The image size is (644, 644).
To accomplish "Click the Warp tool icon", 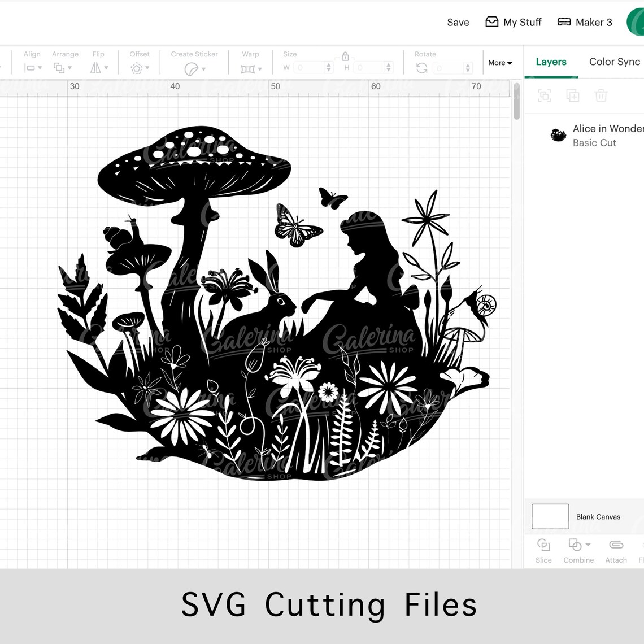I will pyautogui.click(x=247, y=69).
